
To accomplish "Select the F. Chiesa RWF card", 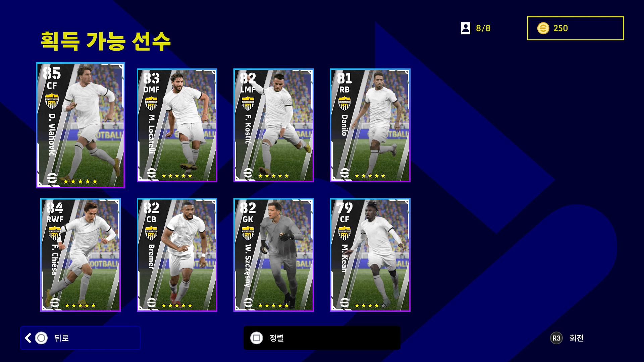I will pos(80,255).
